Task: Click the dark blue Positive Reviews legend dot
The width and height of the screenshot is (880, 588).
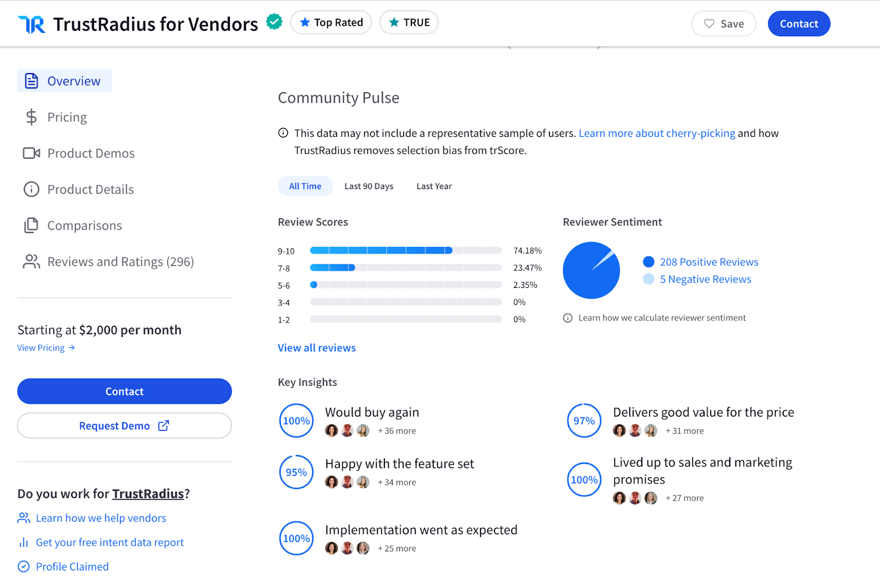Action: coord(648,262)
